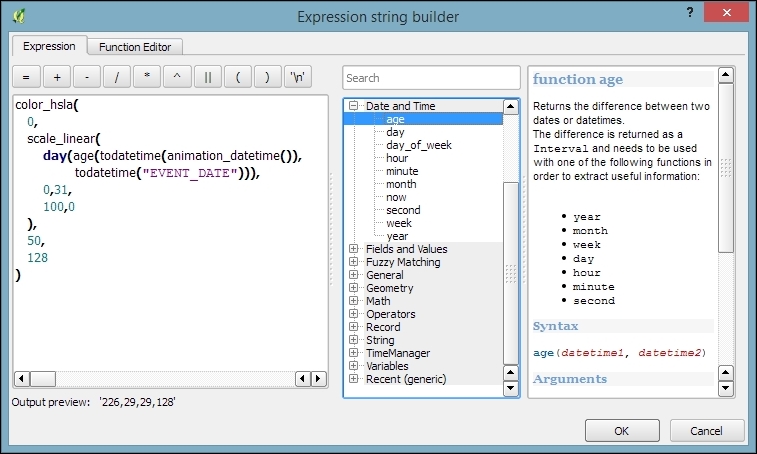757x454 pixels.
Task: Select the year function in tree
Action: click(x=397, y=236)
